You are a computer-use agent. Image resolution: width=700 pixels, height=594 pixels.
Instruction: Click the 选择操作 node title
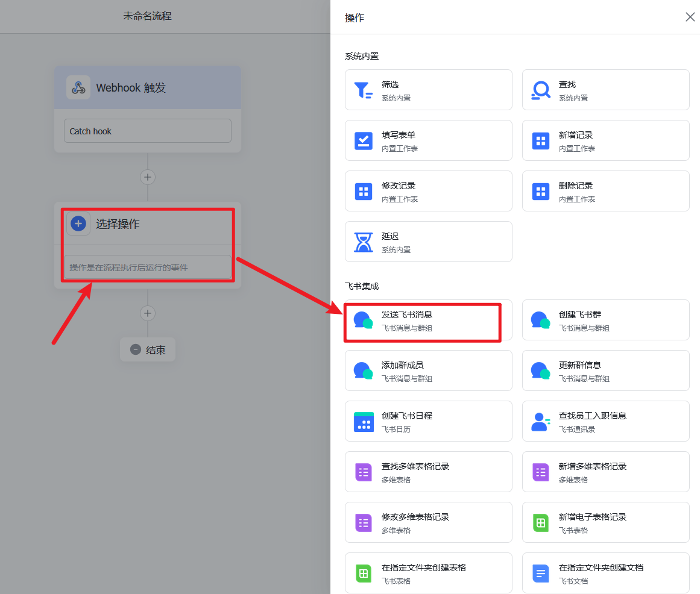(x=118, y=224)
